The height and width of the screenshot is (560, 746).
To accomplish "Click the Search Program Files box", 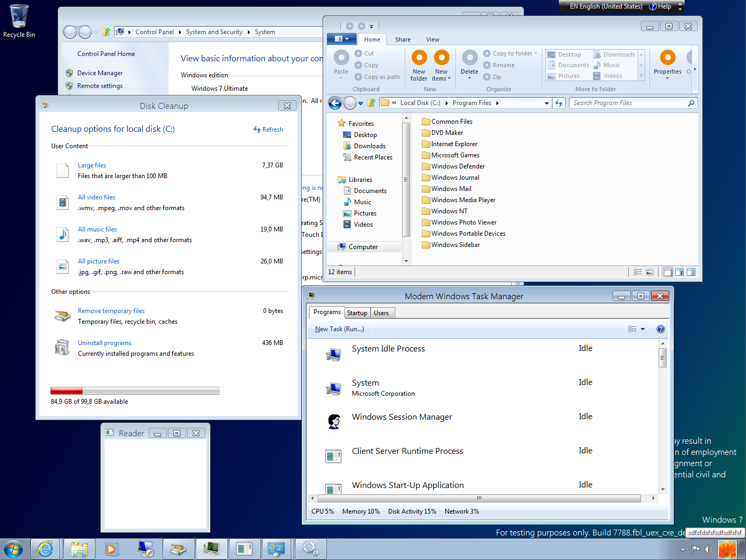I will (628, 103).
